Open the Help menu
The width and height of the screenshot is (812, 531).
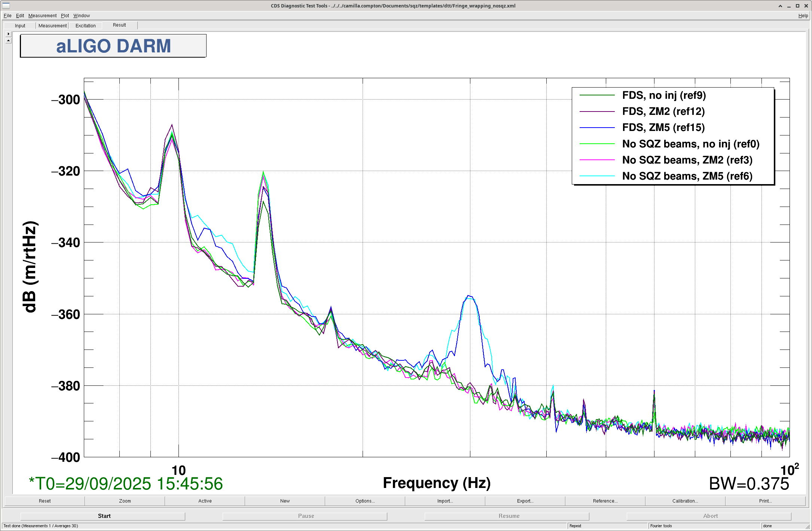pyautogui.click(x=803, y=15)
